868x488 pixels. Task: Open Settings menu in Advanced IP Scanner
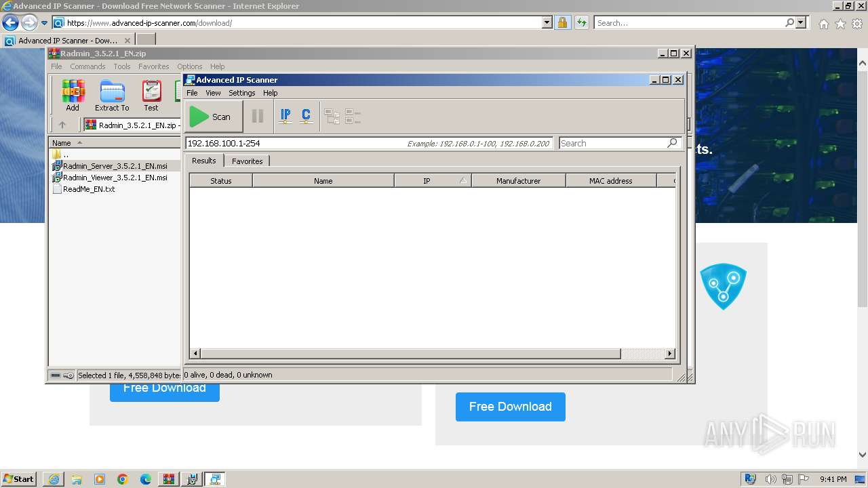(241, 93)
